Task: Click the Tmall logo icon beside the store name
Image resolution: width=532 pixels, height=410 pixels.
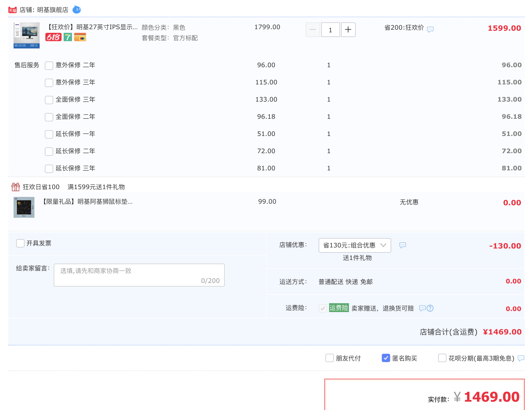Action: click(12, 10)
